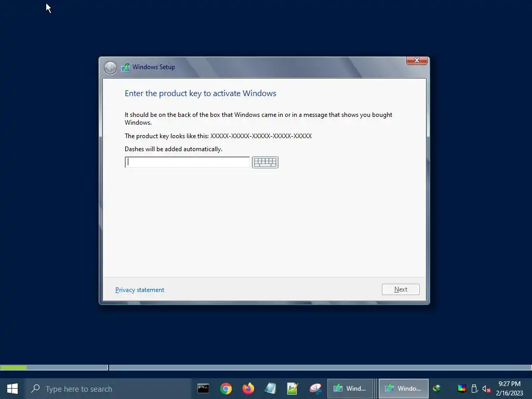Close the Windows Setup dialog
Screen dimensions: 532x399
417,60
